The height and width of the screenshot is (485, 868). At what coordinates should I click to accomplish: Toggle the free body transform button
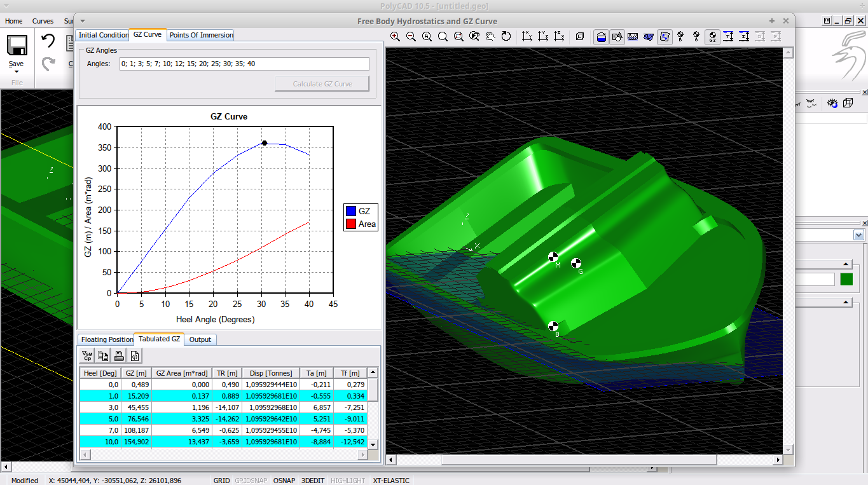pos(665,37)
